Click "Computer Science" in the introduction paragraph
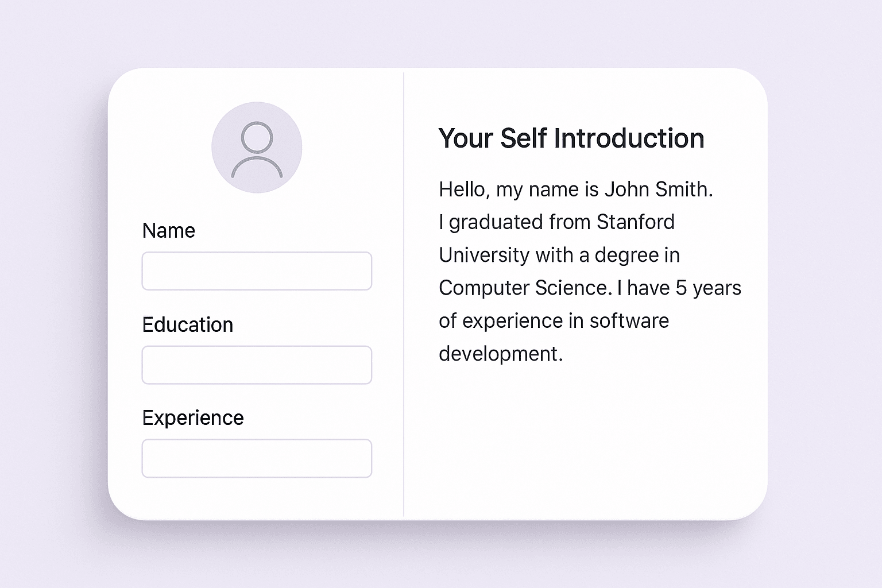The width and height of the screenshot is (882, 588). pyautogui.click(x=525, y=288)
